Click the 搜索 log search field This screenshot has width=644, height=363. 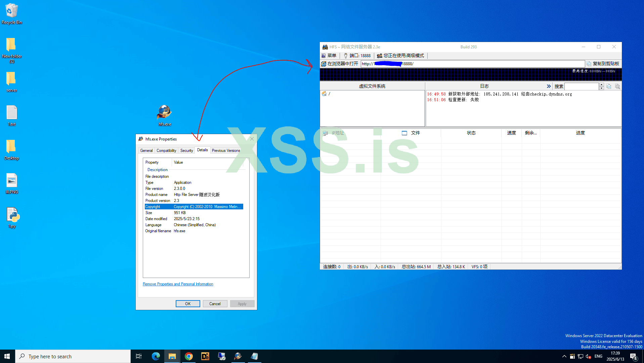click(x=582, y=86)
